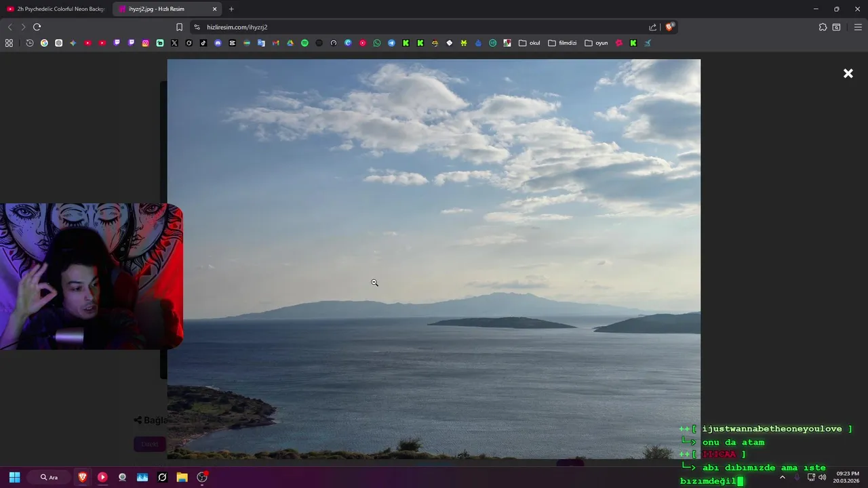Image resolution: width=868 pixels, height=488 pixels.
Task: Open the Google bookmark
Action: [44, 43]
